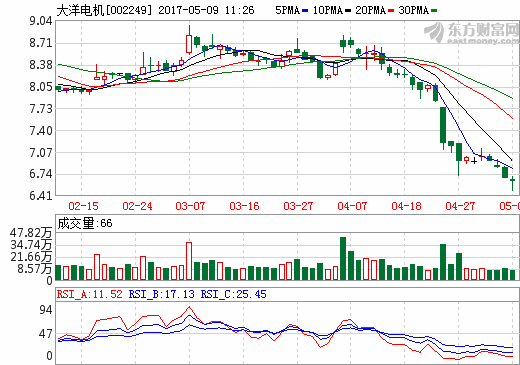Click the 5PMA legend label

(287, 10)
